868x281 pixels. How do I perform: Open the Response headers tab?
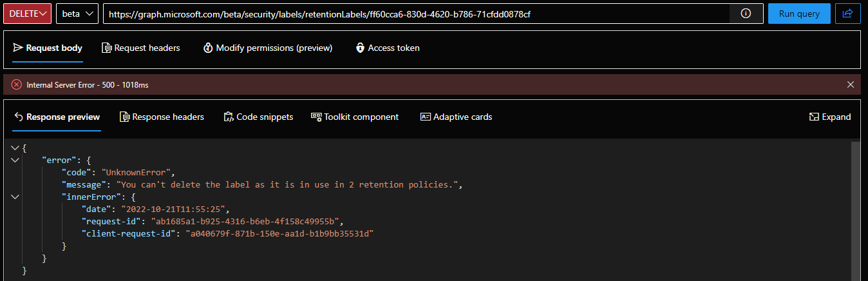(162, 117)
